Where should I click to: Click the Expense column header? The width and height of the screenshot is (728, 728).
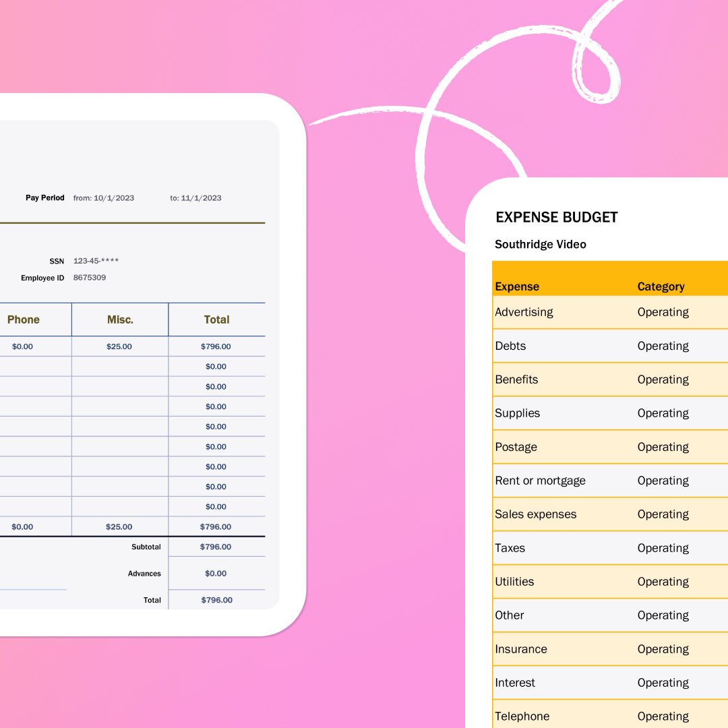[x=516, y=286]
